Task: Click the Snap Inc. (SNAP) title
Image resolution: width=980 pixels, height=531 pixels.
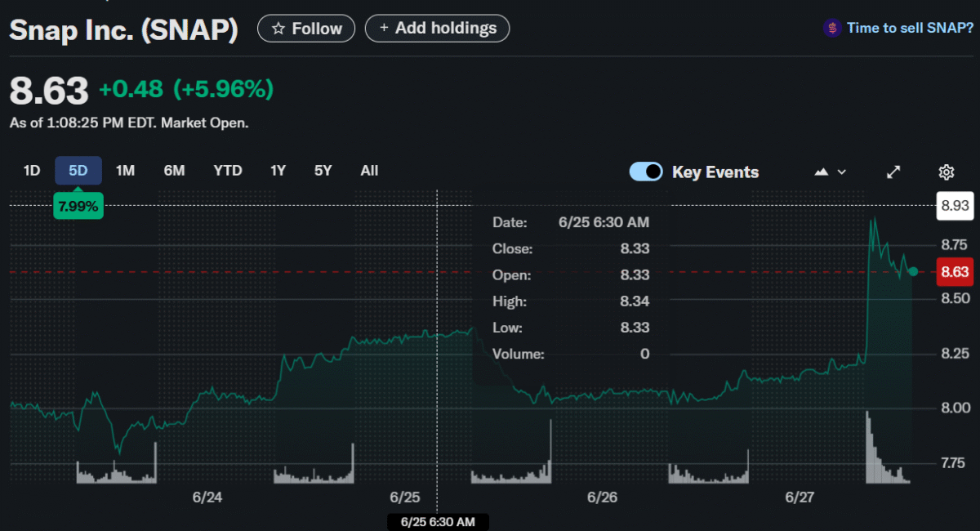Action: coord(124,29)
